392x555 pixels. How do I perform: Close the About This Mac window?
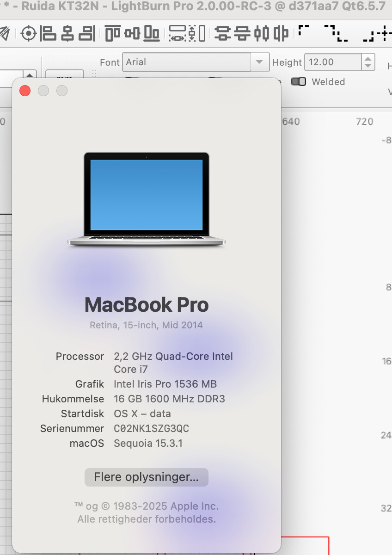click(25, 91)
